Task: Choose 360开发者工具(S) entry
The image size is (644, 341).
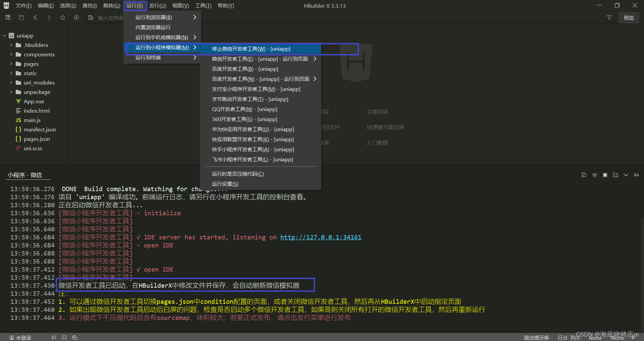Action: (261, 119)
